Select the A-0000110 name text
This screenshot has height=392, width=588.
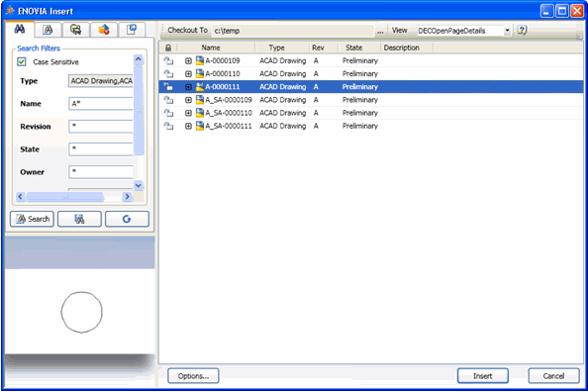pyautogui.click(x=223, y=74)
